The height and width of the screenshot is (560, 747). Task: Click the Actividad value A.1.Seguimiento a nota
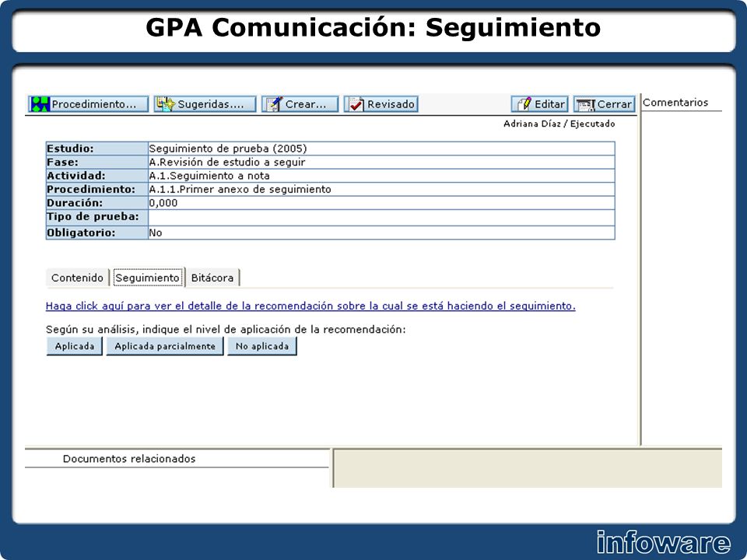coord(209,176)
